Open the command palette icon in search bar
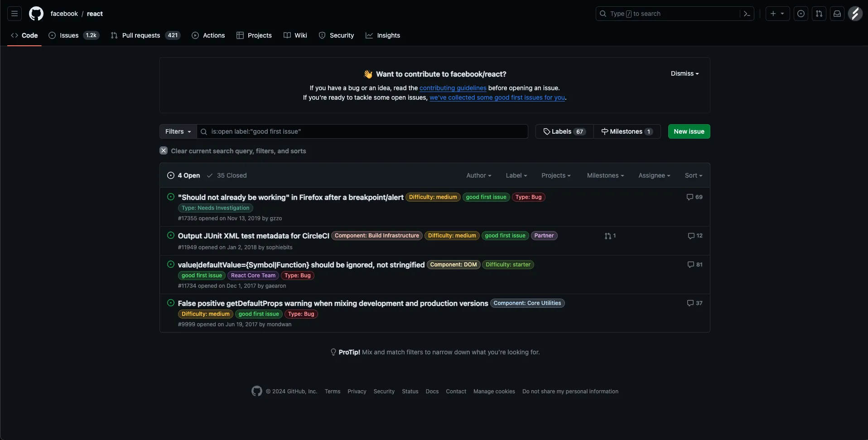 747,14
